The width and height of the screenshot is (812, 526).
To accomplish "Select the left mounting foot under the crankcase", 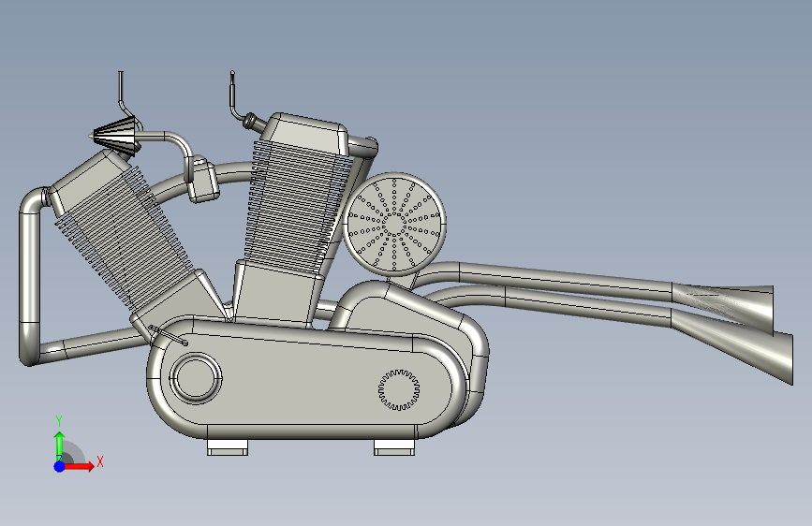I will 228,447.
